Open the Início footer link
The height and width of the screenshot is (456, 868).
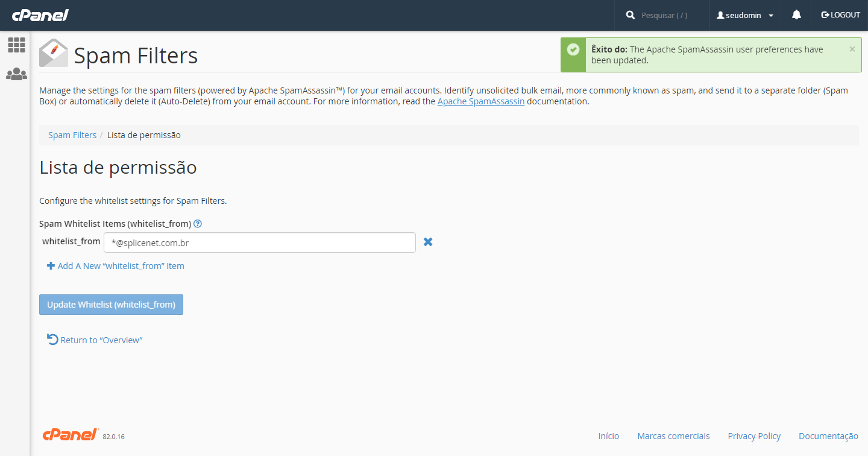[609, 436]
